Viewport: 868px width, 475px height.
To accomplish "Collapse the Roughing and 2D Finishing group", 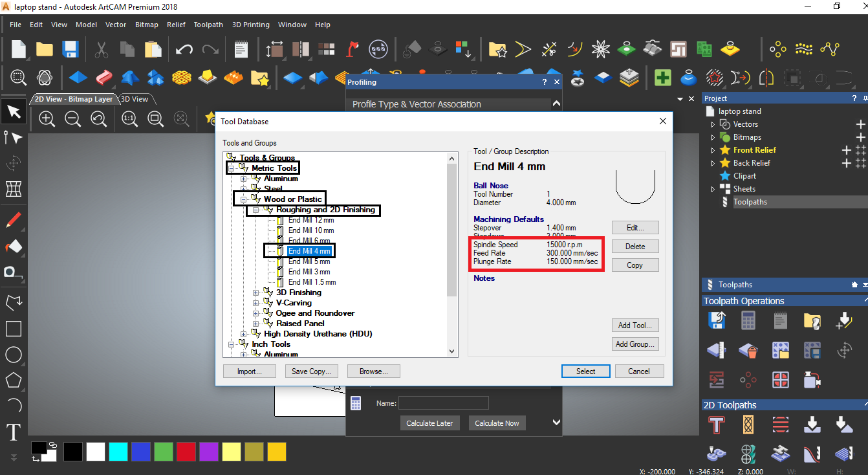I will tap(255, 210).
